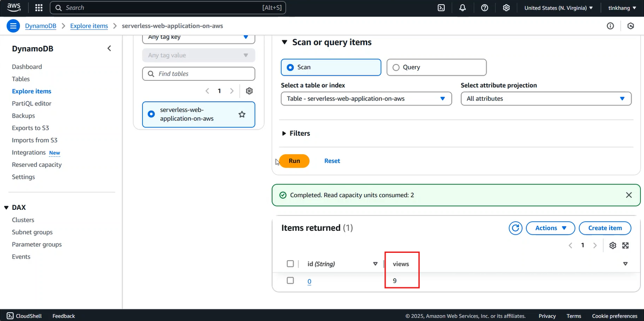Open the region selector N. Virginia
Viewport: 644px width, 321px height.
coord(558,8)
